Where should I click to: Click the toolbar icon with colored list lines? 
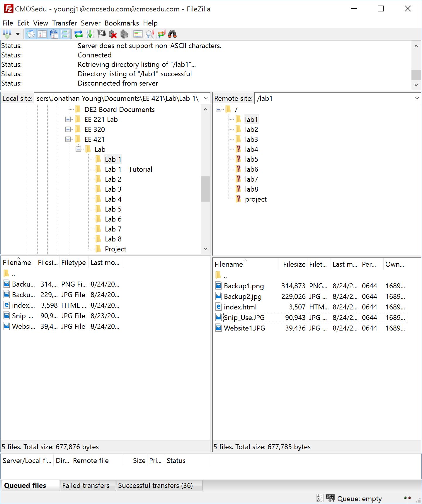coord(138,34)
